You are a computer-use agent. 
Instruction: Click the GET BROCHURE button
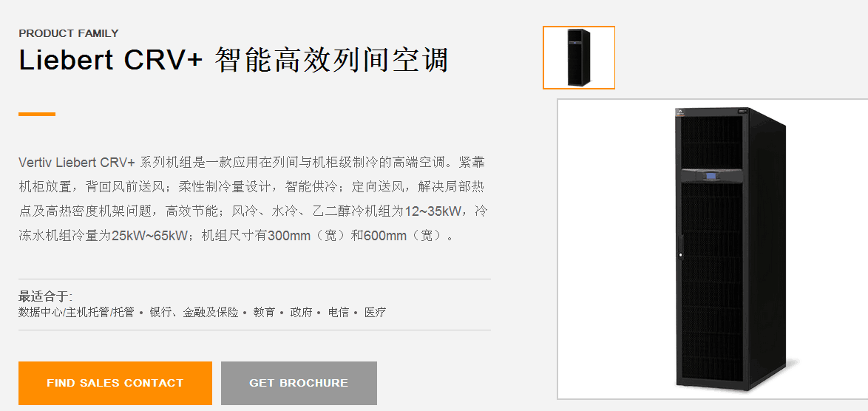[x=299, y=383]
